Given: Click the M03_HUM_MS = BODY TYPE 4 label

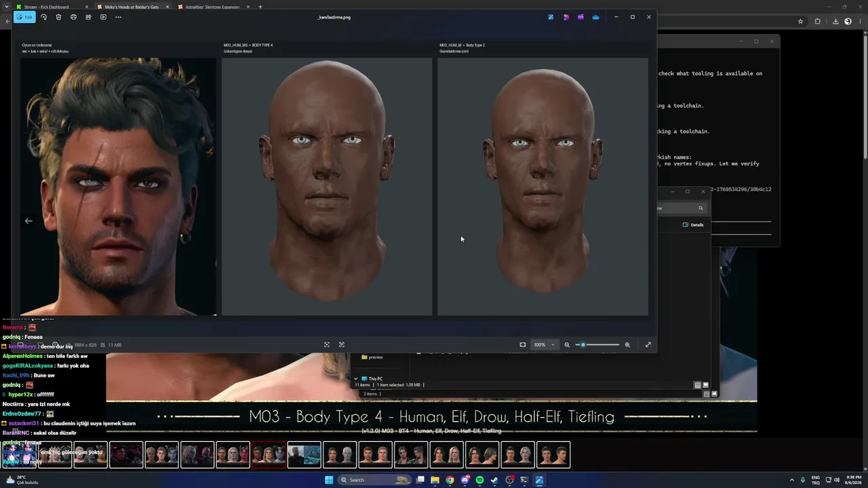Looking at the screenshot, I should [248, 45].
